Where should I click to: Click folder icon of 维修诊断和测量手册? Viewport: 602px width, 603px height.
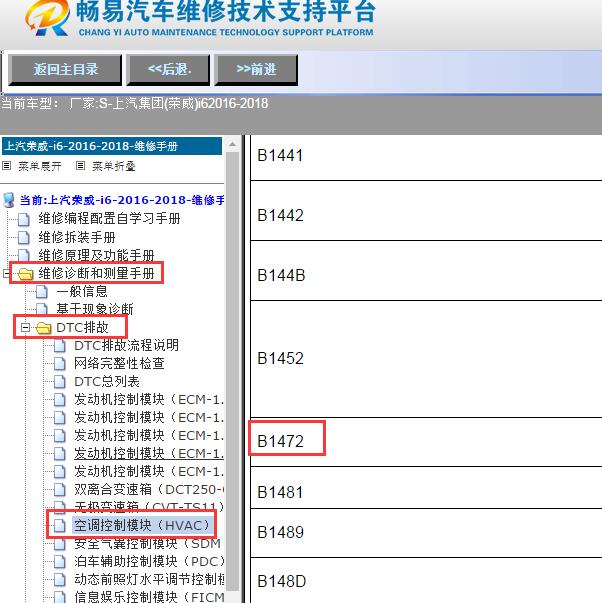click(26, 274)
